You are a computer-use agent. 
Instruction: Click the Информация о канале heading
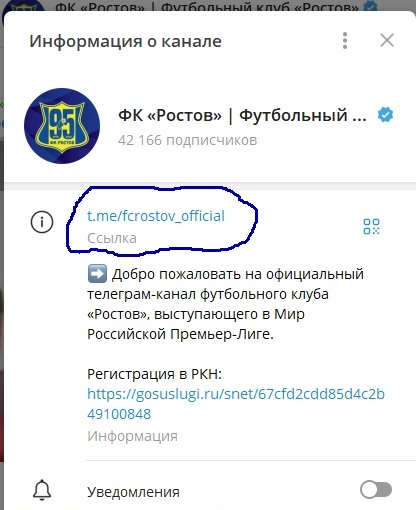coord(125,41)
